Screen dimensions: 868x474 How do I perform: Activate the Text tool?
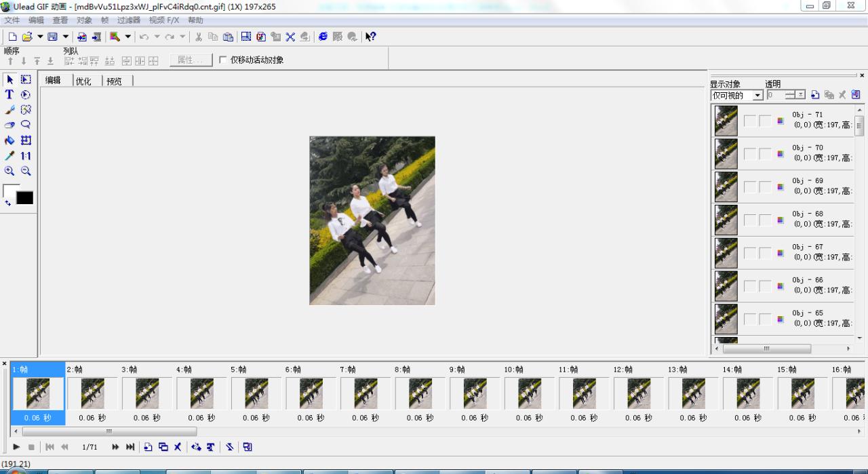(x=9, y=95)
